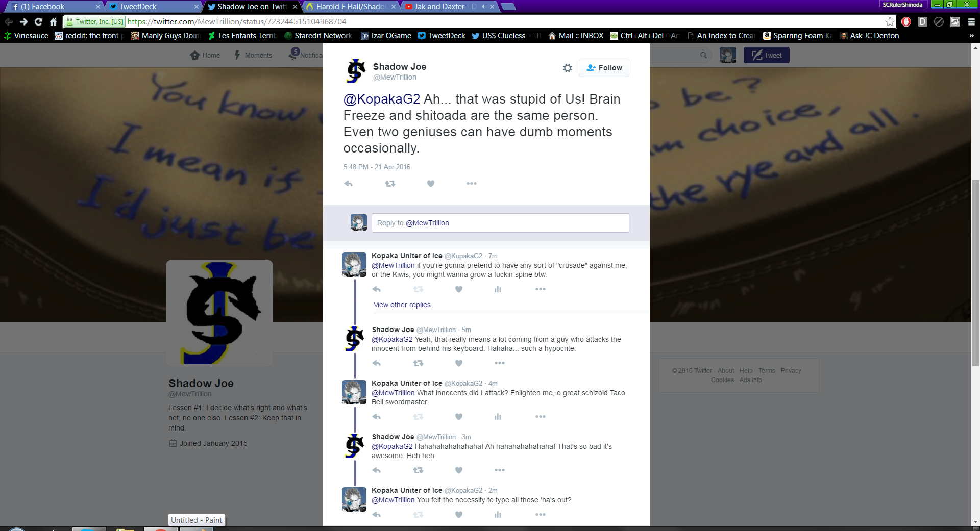View analytics icon on "crusade" tweet

point(498,289)
